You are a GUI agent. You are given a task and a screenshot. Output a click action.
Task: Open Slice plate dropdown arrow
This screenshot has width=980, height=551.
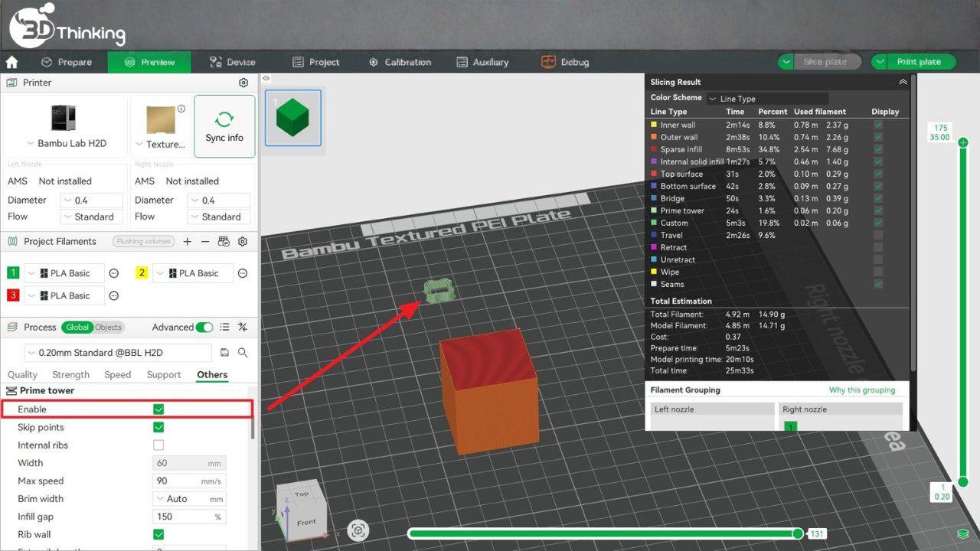[x=786, y=62]
